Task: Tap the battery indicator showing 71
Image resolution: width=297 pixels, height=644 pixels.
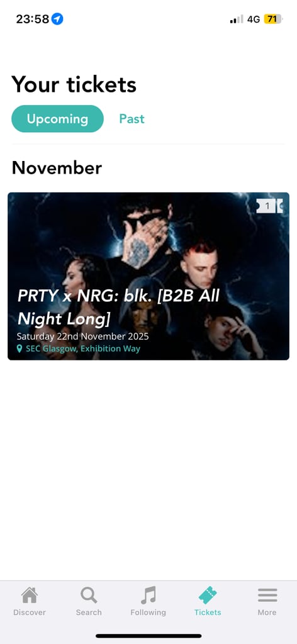Action: [273, 19]
